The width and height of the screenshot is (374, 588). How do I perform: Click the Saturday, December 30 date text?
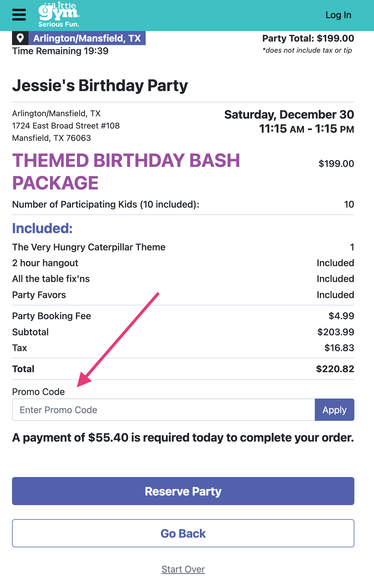tap(289, 115)
